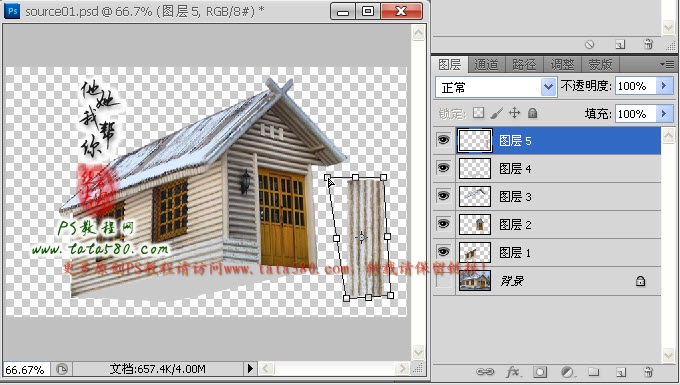The height and width of the screenshot is (385, 680).
Task: Select the layer name 背景
Action: 512,281
